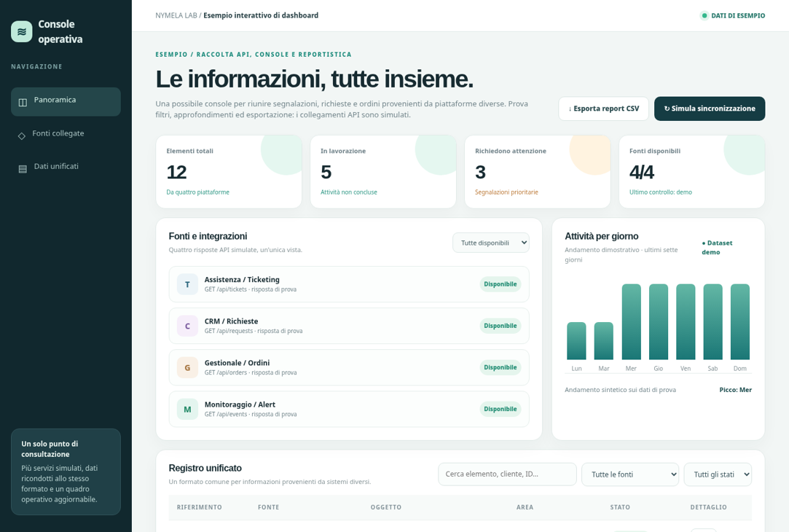Click the DATI DI ESEMPIO indicator
This screenshot has width=789, height=532.
(x=733, y=15)
